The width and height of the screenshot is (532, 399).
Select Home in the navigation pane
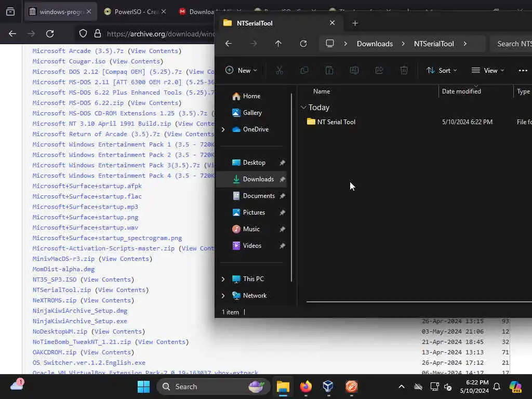point(251,96)
